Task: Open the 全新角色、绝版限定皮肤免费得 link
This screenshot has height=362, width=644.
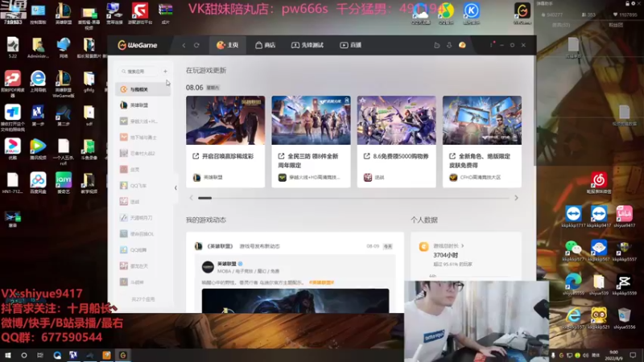Action: click(x=480, y=160)
